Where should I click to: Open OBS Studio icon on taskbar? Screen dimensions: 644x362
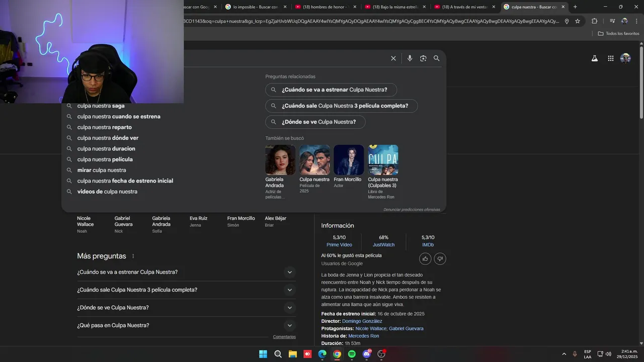coord(381,354)
